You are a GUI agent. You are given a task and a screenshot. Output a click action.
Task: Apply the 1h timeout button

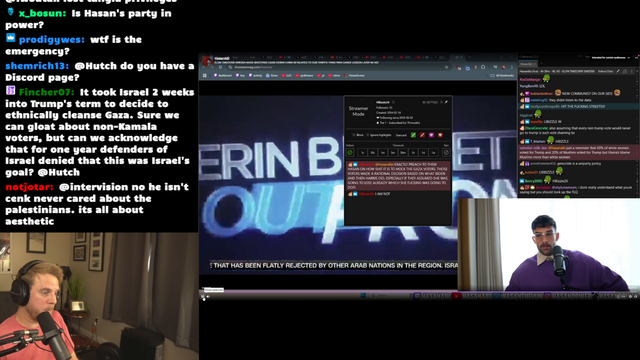pos(413,153)
